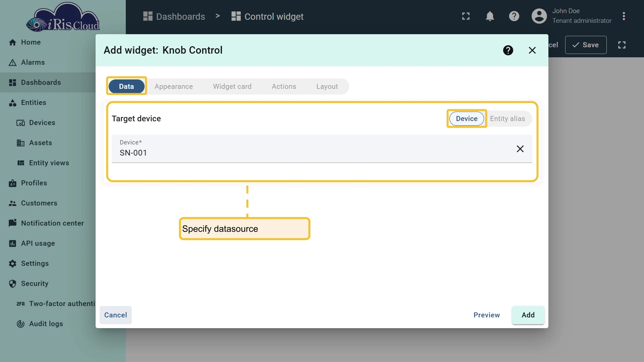644x362 pixels.
Task: Go to Dashboards breadcrumb link
Action: coord(174,16)
